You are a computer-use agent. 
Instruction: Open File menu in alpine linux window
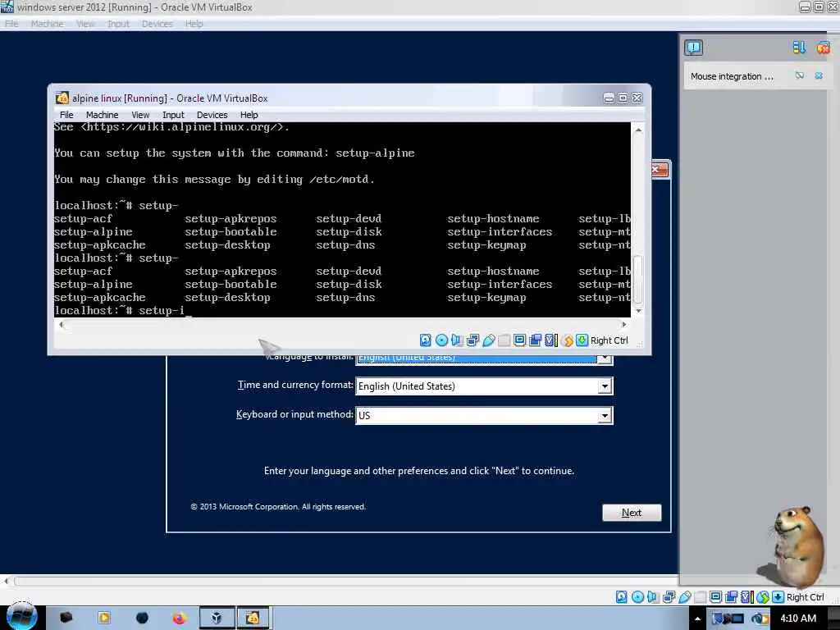click(66, 115)
